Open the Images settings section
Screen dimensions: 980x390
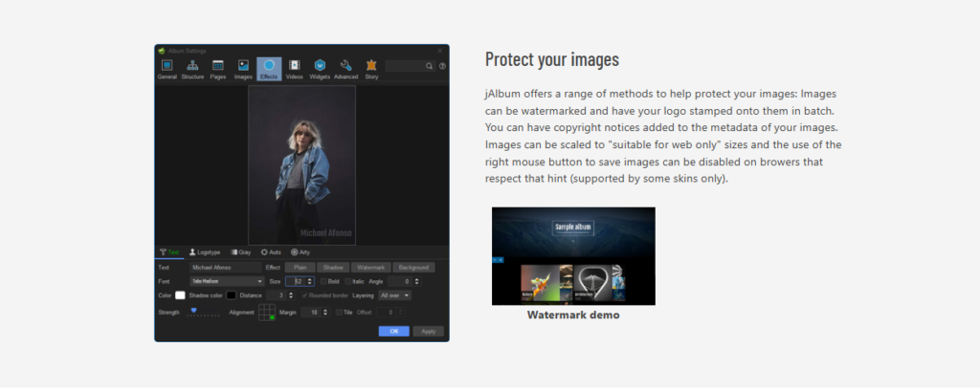243,69
